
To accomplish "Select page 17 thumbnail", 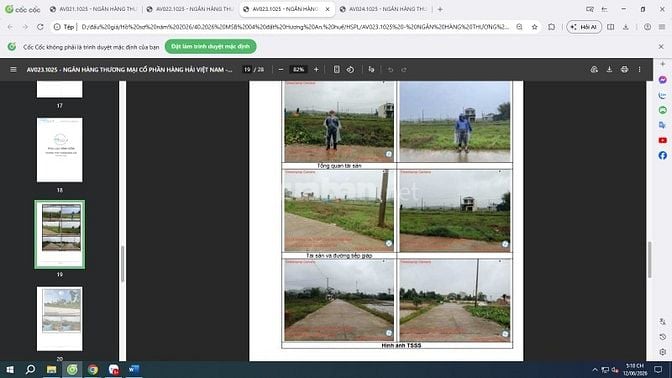I will point(60,89).
